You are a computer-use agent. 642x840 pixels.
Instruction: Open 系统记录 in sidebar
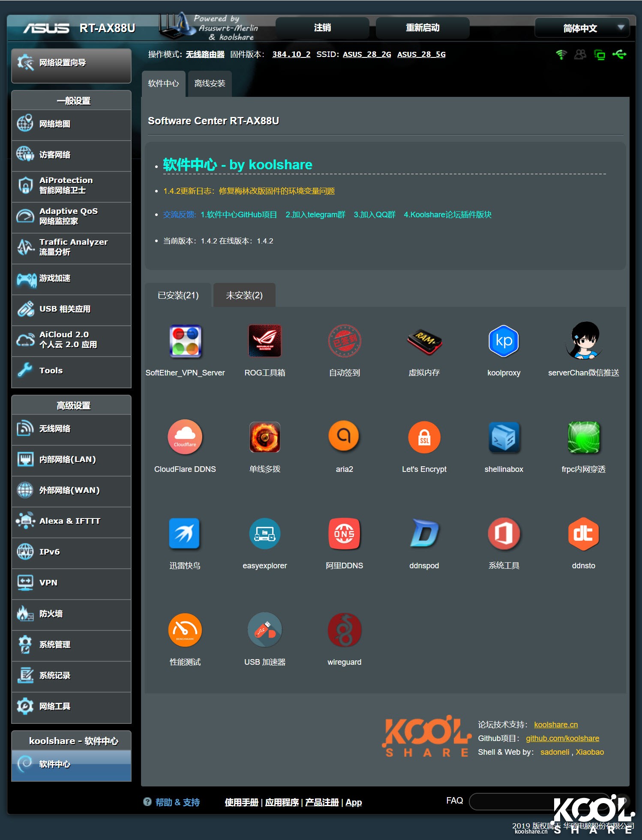[72, 676]
